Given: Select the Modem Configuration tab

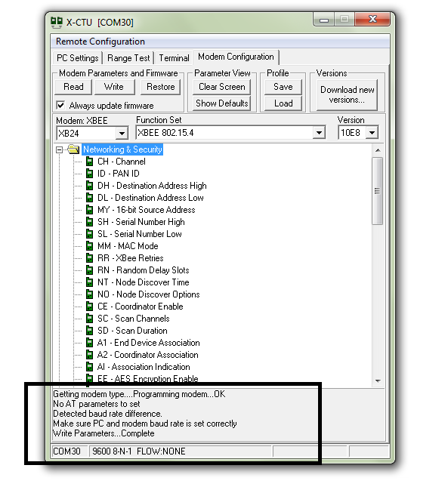Looking at the screenshot, I should 236,57.
